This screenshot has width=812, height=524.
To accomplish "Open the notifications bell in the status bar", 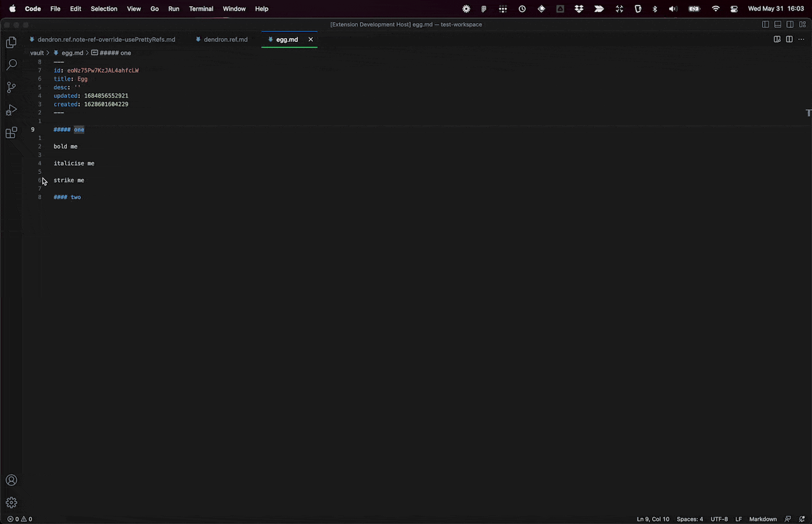I will tap(802, 519).
